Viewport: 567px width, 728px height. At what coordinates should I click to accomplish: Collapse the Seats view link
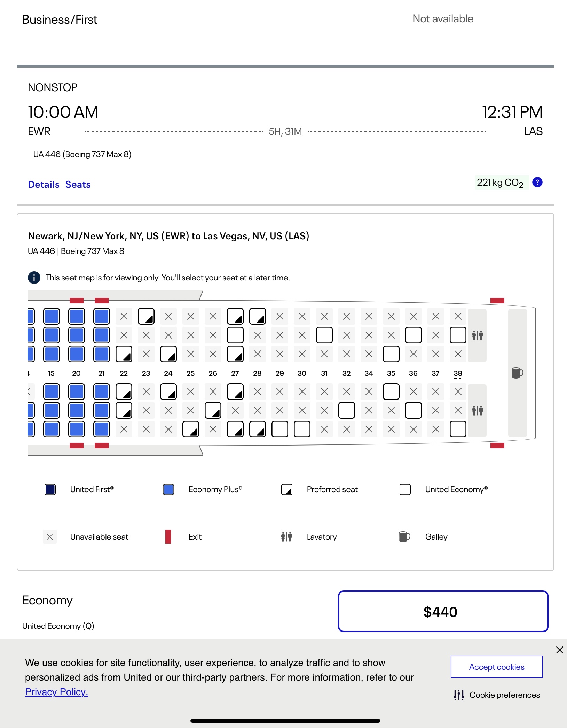pyautogui.click(x=78, y=185)
